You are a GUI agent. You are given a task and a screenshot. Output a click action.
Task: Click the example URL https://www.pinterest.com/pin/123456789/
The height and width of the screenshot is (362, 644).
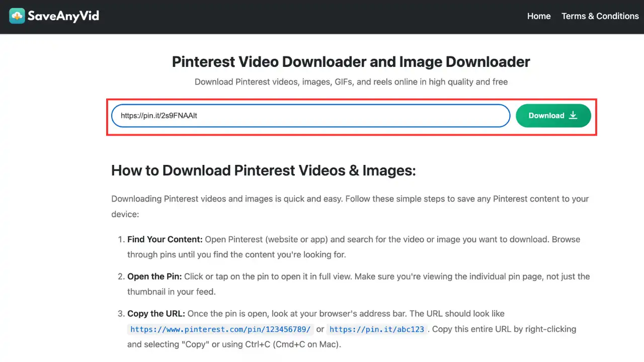pos(220,329)
